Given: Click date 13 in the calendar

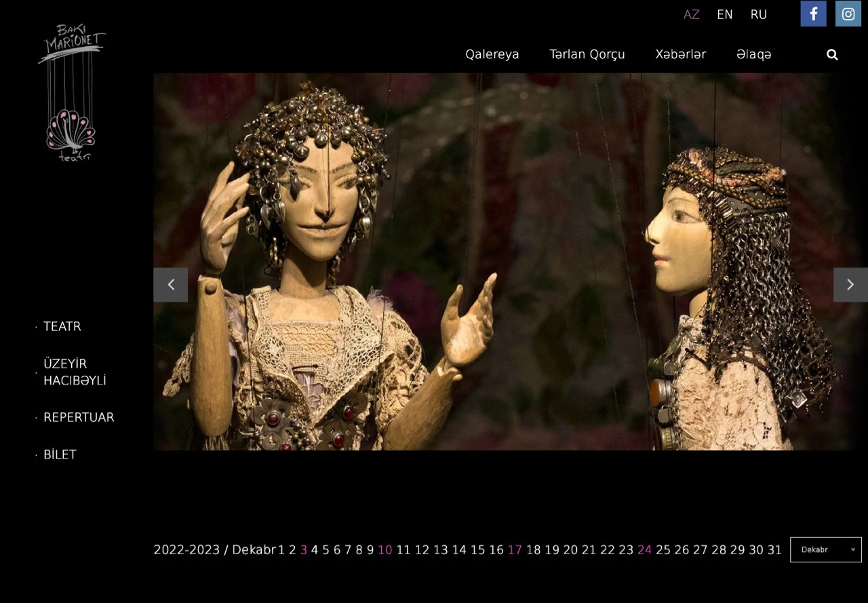Looking at the screenshot, I should pyautogui.click(x=441, y=550).
